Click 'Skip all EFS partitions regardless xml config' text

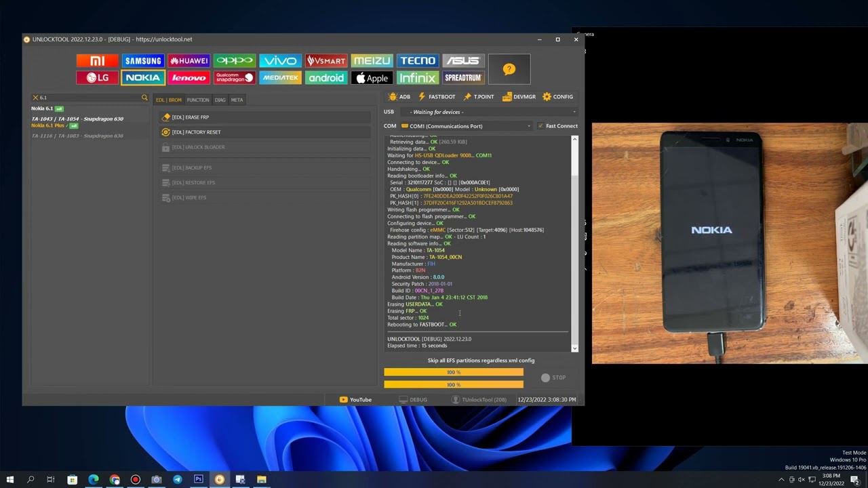[481, 361]
